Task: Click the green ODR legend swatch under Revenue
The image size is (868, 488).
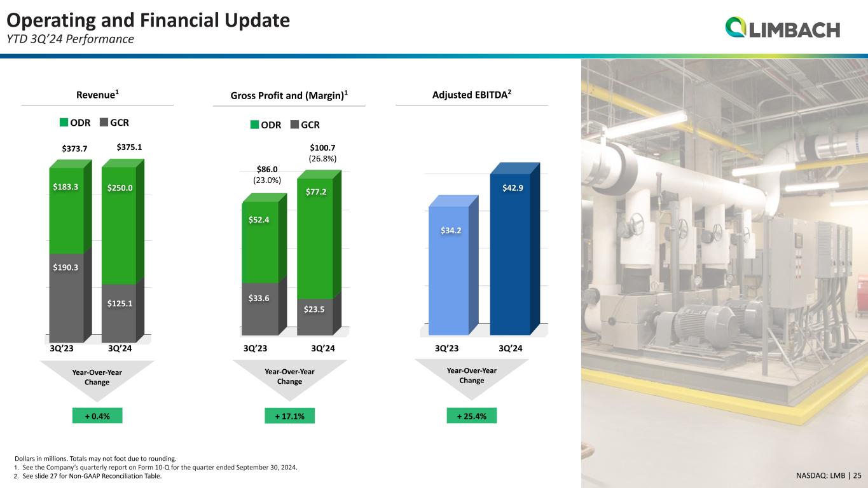Action: click(63, 122)
